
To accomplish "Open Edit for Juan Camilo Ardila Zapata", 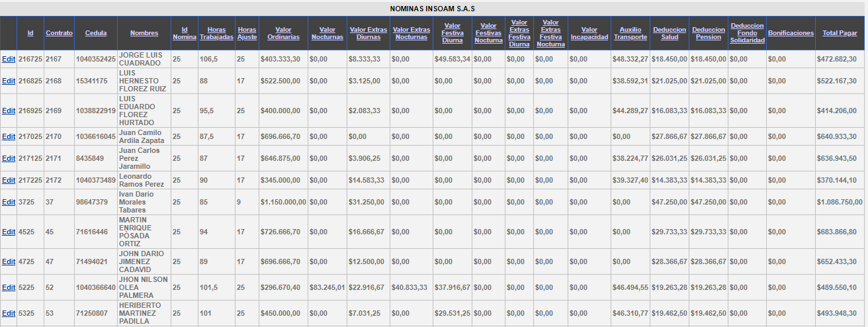I will 9,136.
